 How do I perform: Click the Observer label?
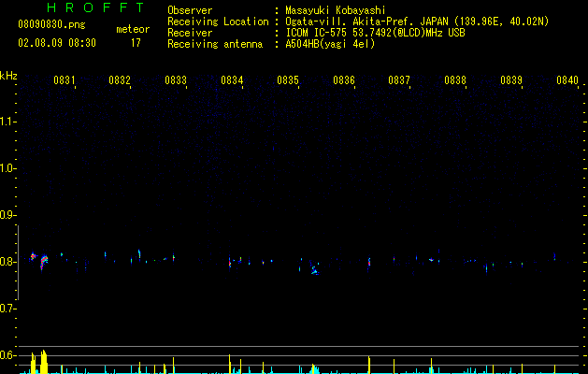(x=190, y=10)
